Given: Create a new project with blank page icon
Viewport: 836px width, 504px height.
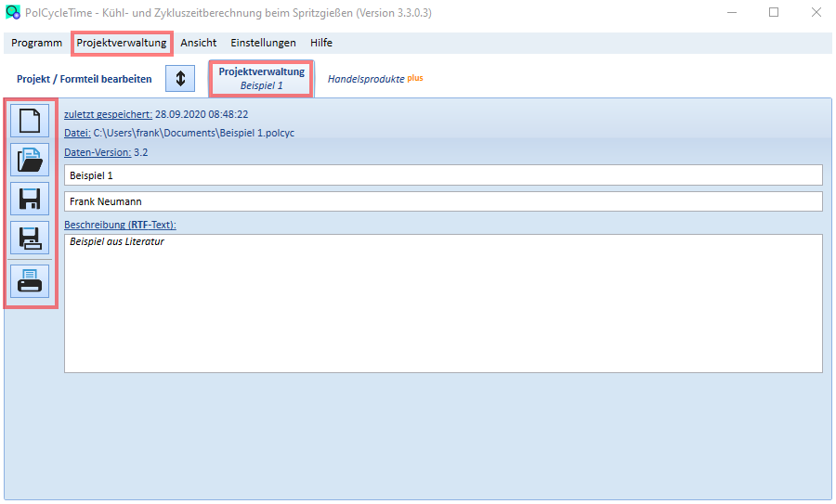Looking at the screenshot, I should click(30, 121).
